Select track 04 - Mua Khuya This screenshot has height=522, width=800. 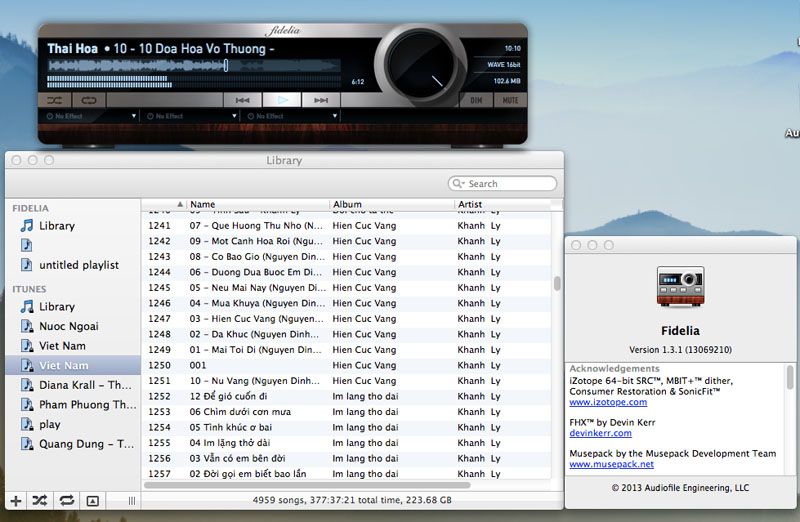coord(346,303)
